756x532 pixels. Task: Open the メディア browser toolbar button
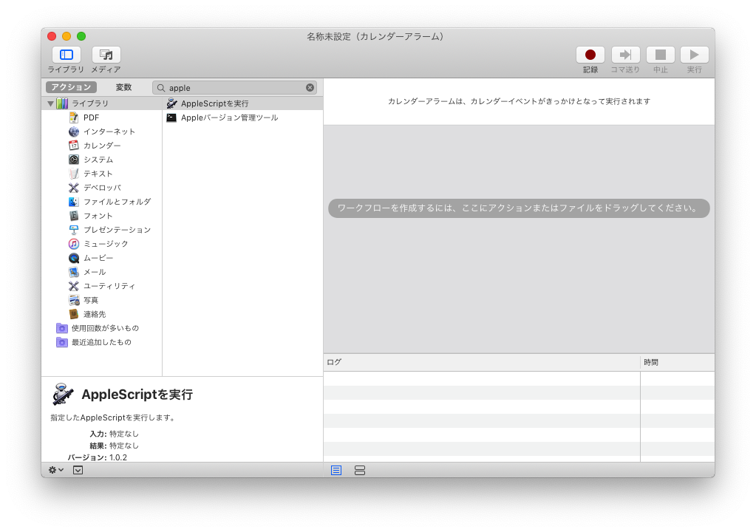tap(106, 55)
